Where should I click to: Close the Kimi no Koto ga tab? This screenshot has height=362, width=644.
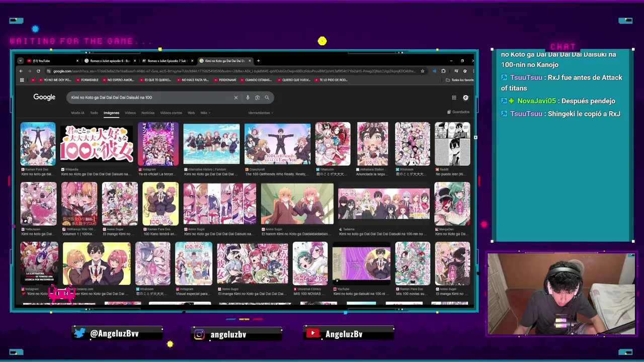(250, 61)
